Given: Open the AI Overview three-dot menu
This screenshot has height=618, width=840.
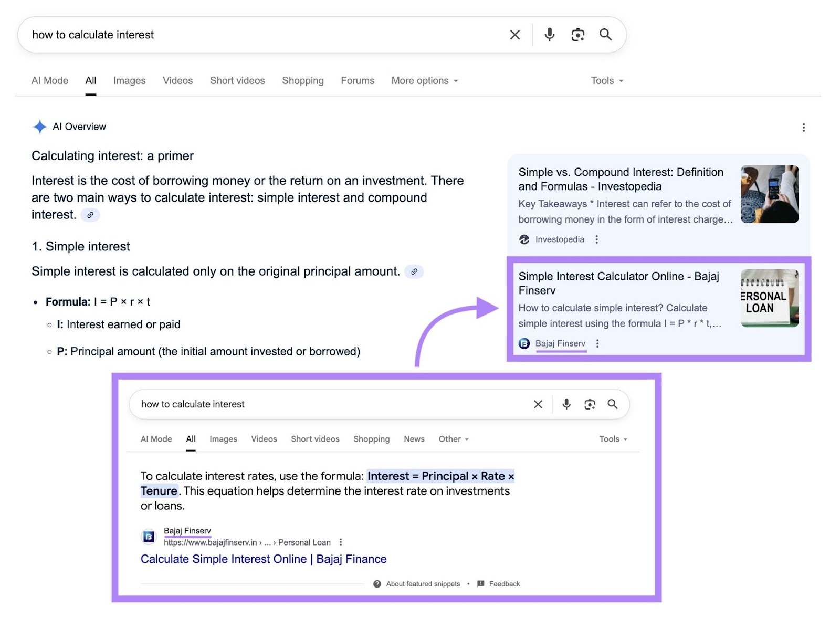Looking at the screenshot, I should point(803,127).
